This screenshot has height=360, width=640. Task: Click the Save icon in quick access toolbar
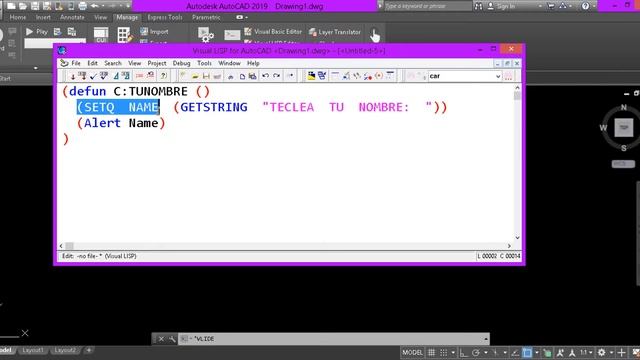(x=35, y=6)
